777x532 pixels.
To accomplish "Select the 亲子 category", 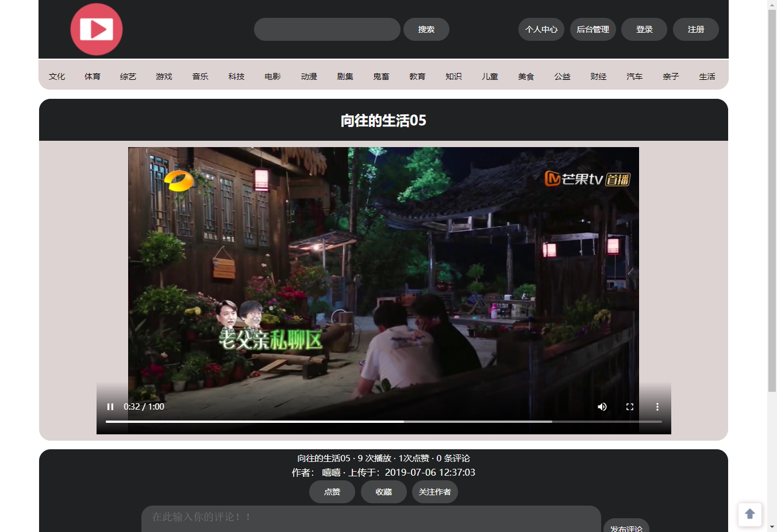I will point(671,76).
